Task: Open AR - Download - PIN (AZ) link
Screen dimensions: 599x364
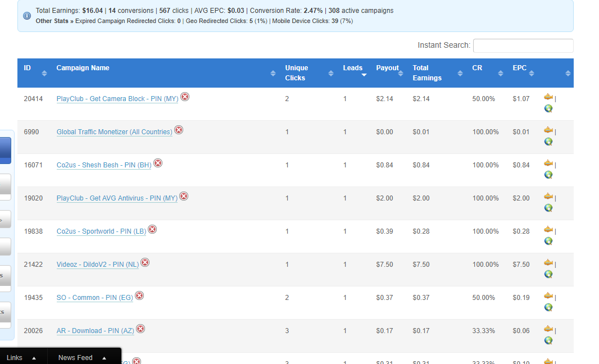Action: [96, 331]
